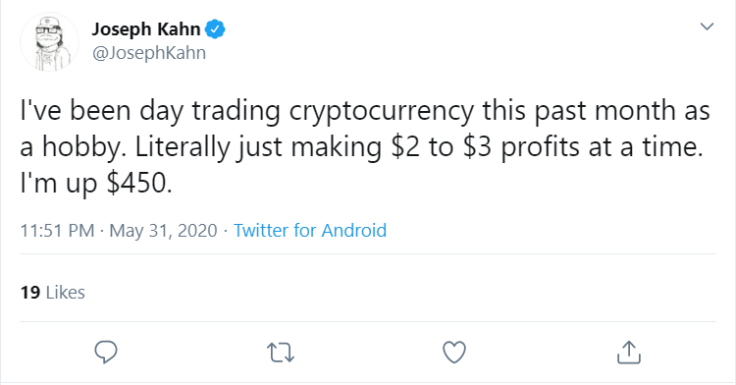Click the word profits in the tweet
The width and height of the screenshot is (736, 385).
point(540,147)
